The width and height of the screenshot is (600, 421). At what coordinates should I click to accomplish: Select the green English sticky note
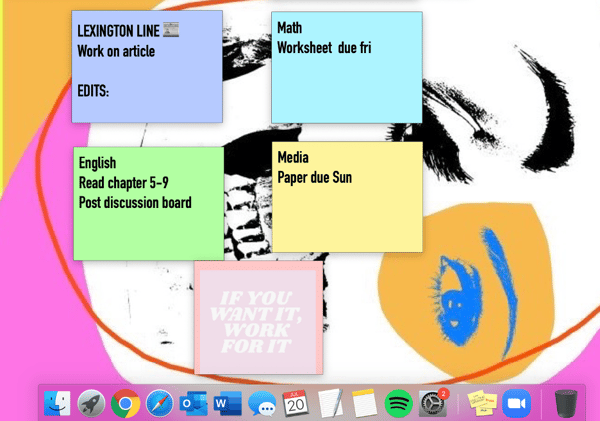148,203
